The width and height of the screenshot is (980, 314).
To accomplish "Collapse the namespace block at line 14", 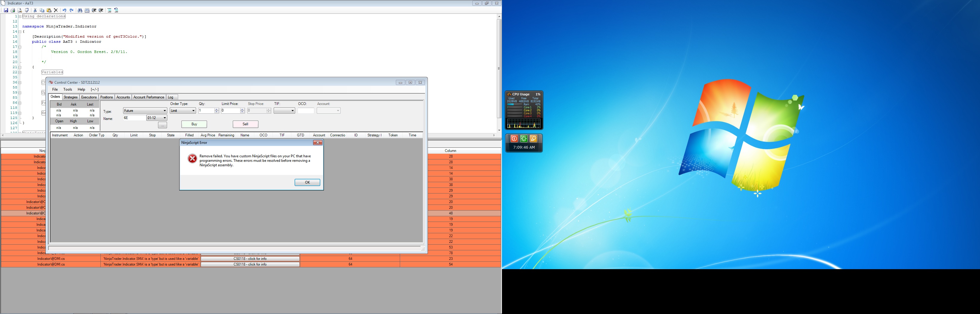I will point(20,32).
